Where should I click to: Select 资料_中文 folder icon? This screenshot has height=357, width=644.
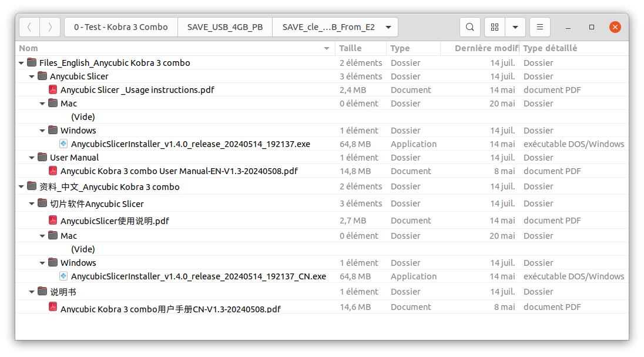point(32,186)
